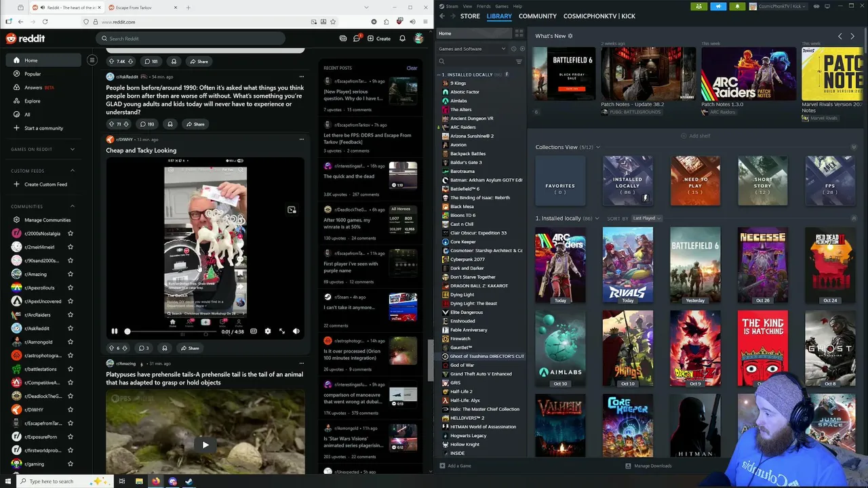Open Manage Downloads in Steam
The width and height of the screenshot is (868, 488).
point(648,466)
